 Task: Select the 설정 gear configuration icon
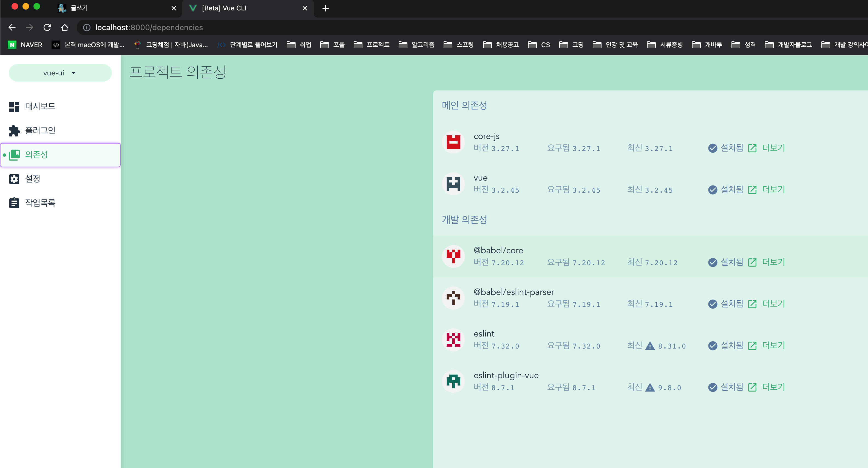[14, 179]
